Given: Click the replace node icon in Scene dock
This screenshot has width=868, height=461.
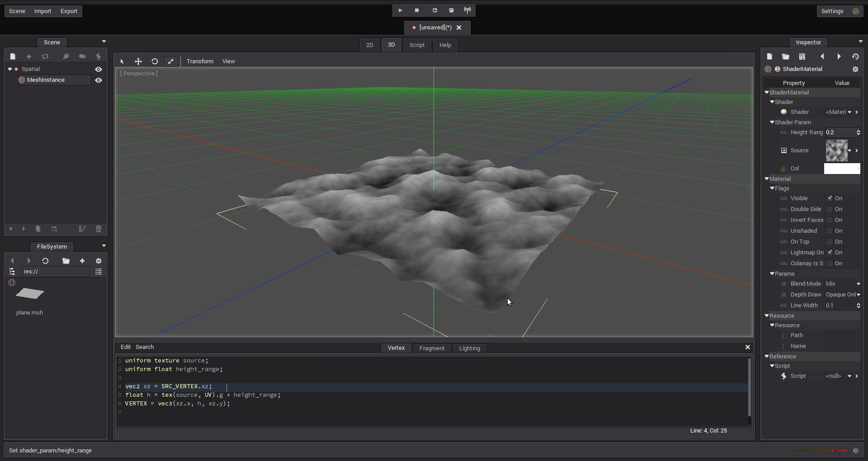Looking at the screenshot, I should (45, 56).
